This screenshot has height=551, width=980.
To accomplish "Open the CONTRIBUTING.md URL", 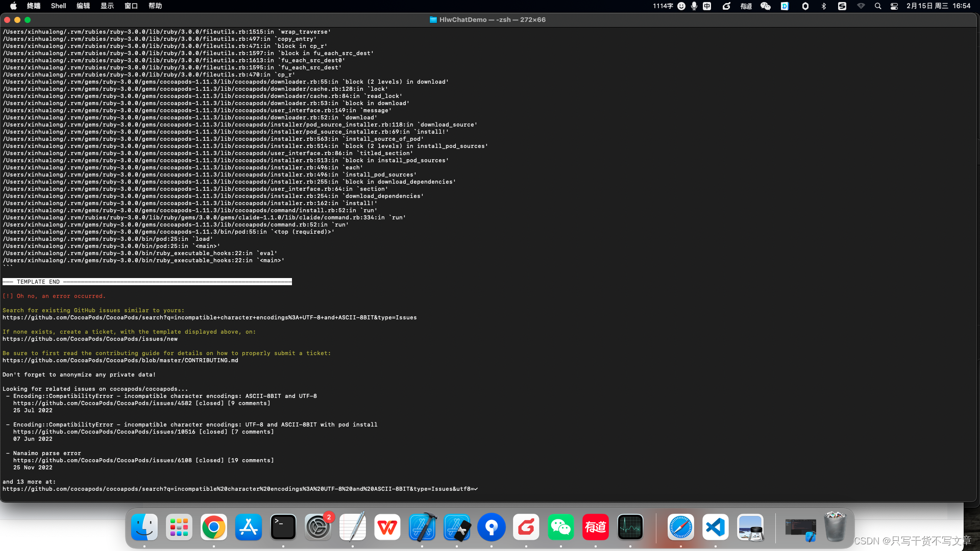I will click(120, 360).
